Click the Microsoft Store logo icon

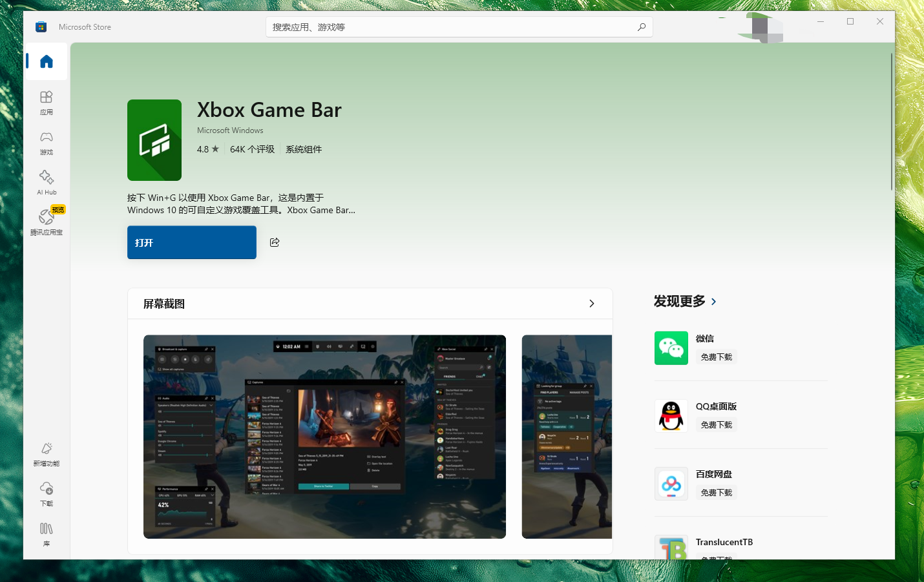pyautogui.click(x=41, y=27)
